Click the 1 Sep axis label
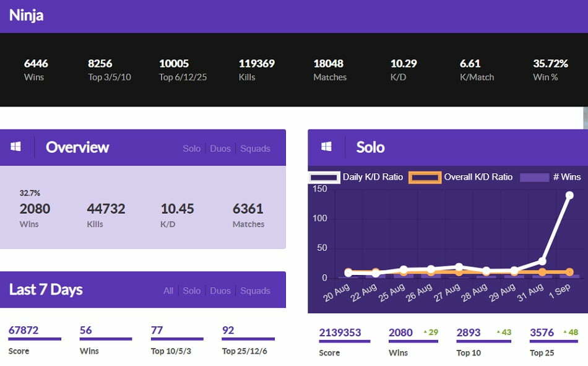Image resolution: width=588 pixels, height=366 pixels. 560,290
